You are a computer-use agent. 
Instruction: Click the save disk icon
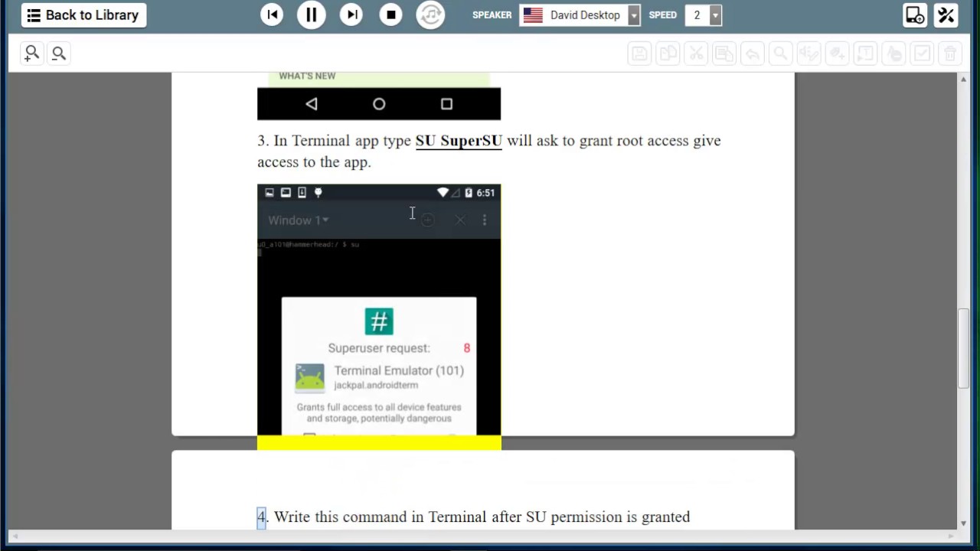coord(639,54)
